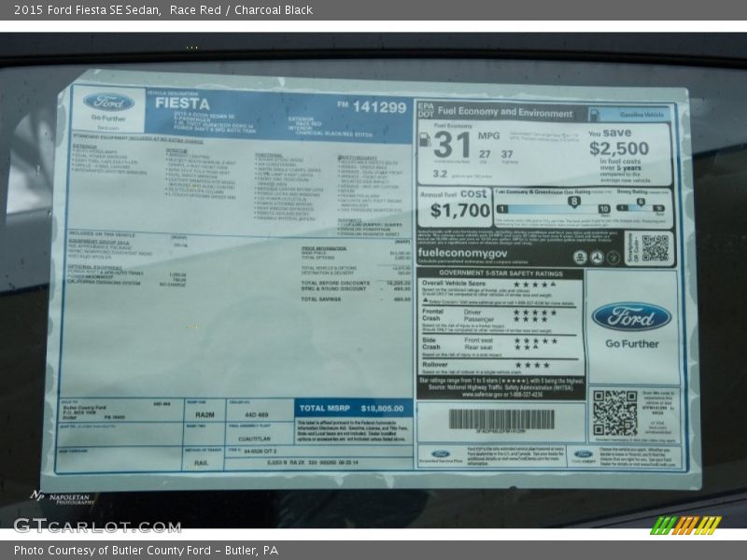Click the Frontal Crash Driver star rating

pos(535,313)
